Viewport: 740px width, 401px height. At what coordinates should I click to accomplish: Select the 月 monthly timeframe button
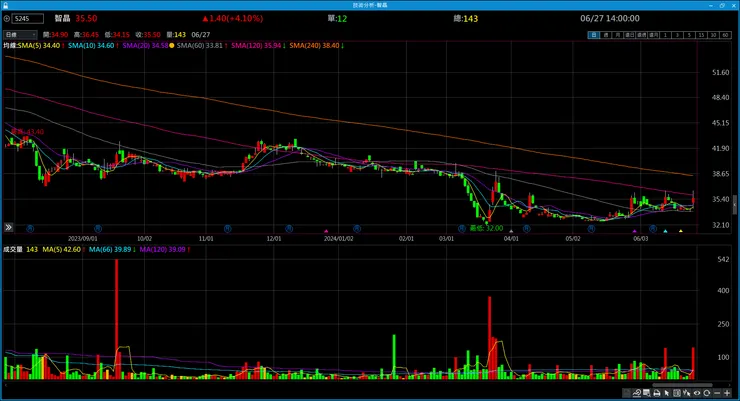[x=618, y=35]
